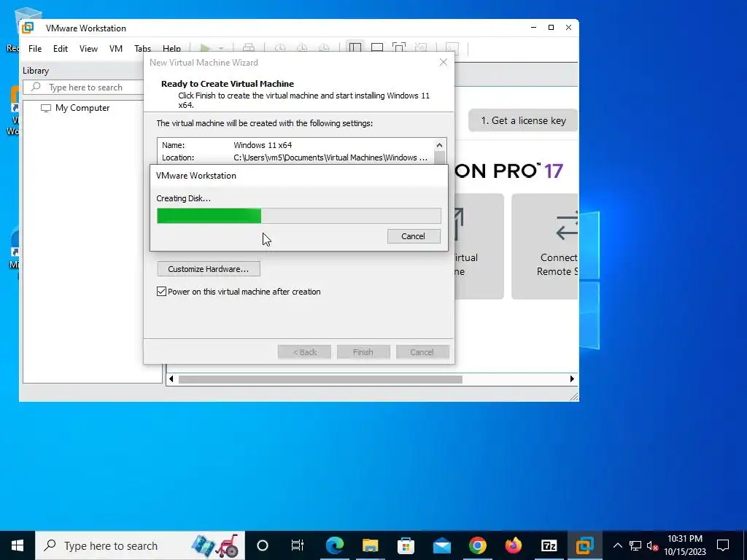This screenshot has width=747, height=560.
Task: Click the Library search input field
Action: 84,87
